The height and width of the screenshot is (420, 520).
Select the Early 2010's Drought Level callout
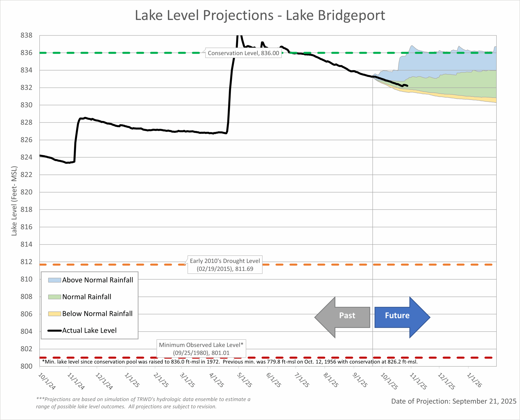pyautogui.click(x=225, y=265)
